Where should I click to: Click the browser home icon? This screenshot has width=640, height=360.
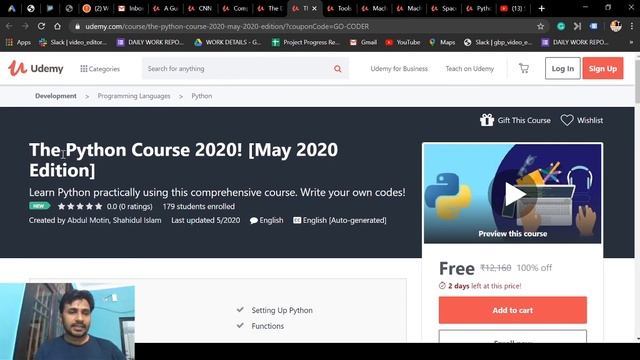(x=57, y=26)
